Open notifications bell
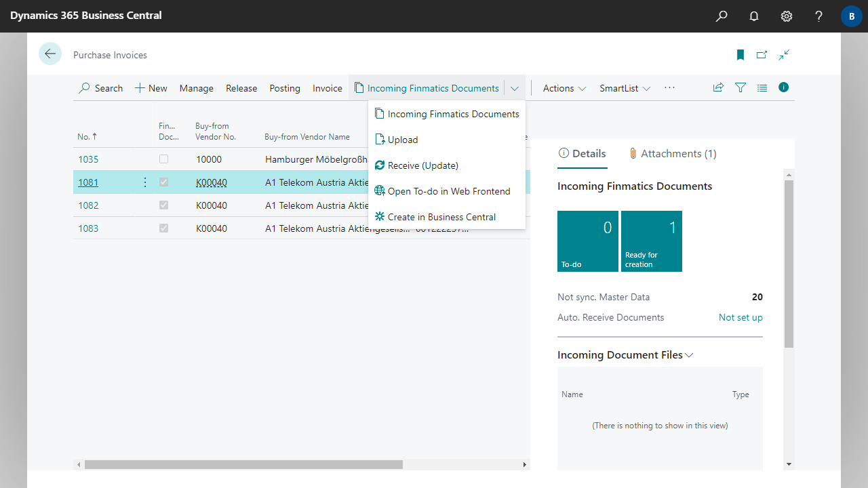This screenshot has width=868, height=488. tap(754, 16)
